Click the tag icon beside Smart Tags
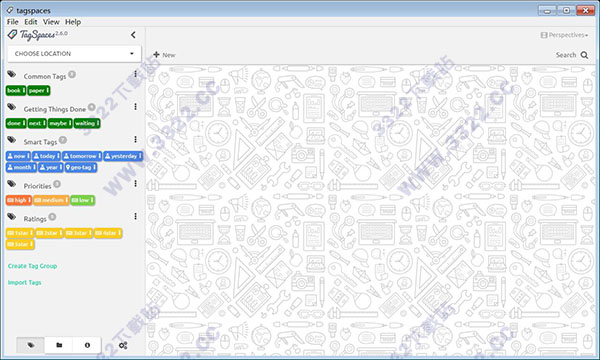The image size is (600, 360). (11, 140)
